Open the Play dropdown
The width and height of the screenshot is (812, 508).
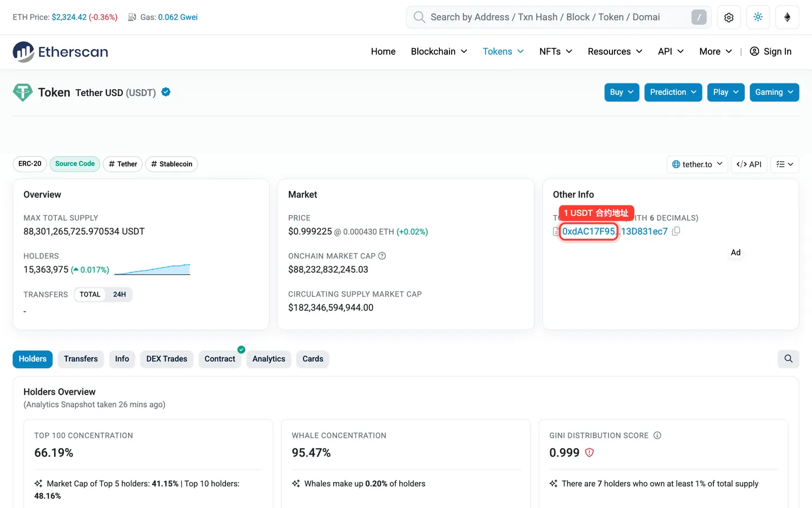[726, 93]
